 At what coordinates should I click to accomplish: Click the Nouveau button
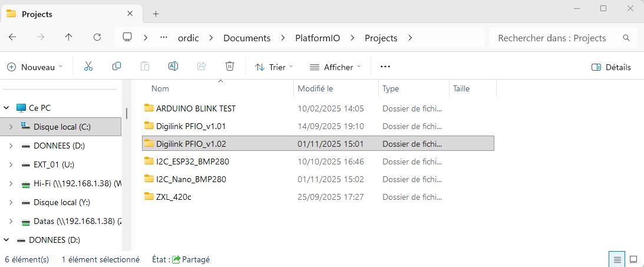pyautogui.click(x=35, y=67)
